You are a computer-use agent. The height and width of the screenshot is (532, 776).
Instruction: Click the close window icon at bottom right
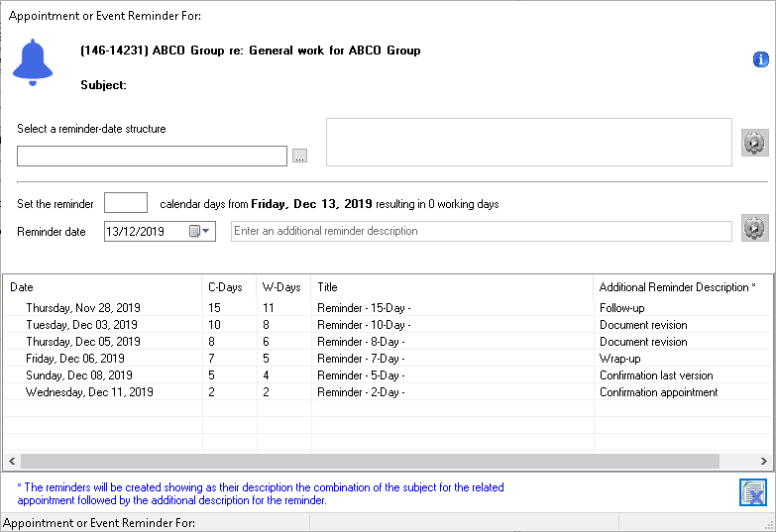point(753,492)
